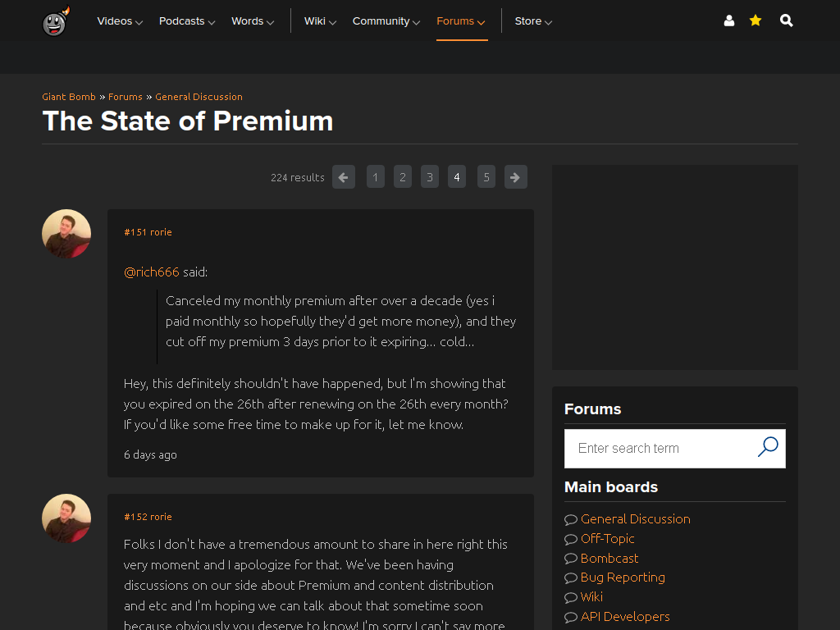
Task: Go to previous results page arrow
Action: pyautogui.click(x=344, y=177)
